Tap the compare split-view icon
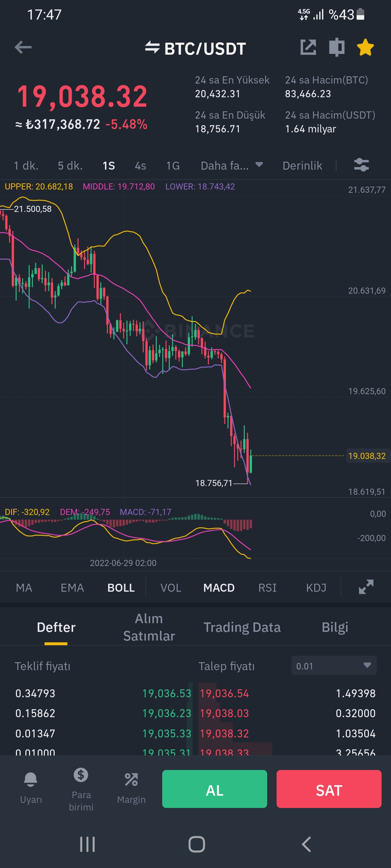The image size is (391, 868). coord(337,47)
